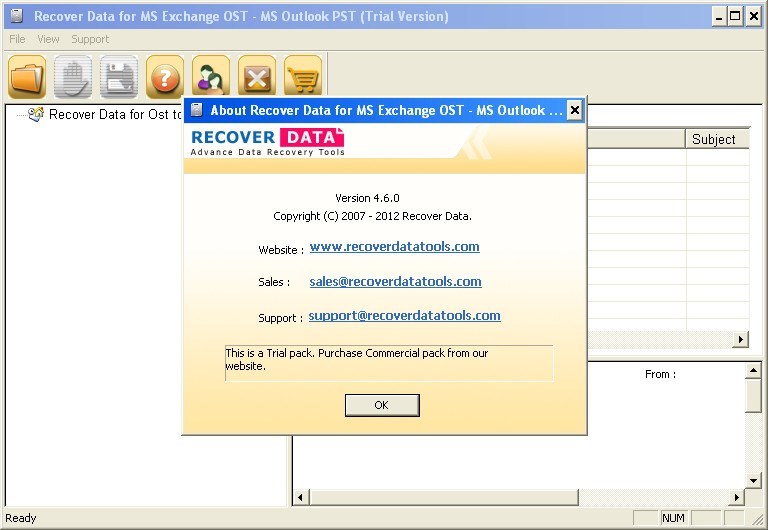Screen dimensions: 768x530
Task: Open the Support menu
Action: pyautogui.click(x=90, y=39)
